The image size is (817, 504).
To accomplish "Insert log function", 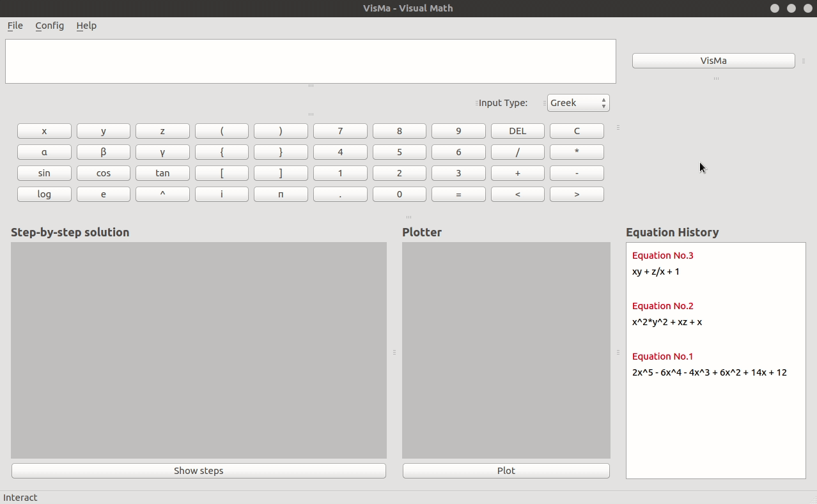I will (44, 194).
